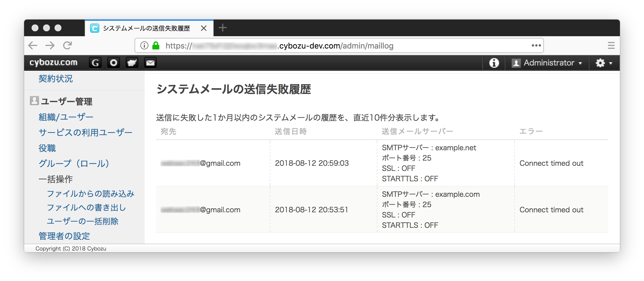This screenshot has height=281, width=644.
Task: Open the サービスの利用ユーザー link
Action: pos(86,132)
